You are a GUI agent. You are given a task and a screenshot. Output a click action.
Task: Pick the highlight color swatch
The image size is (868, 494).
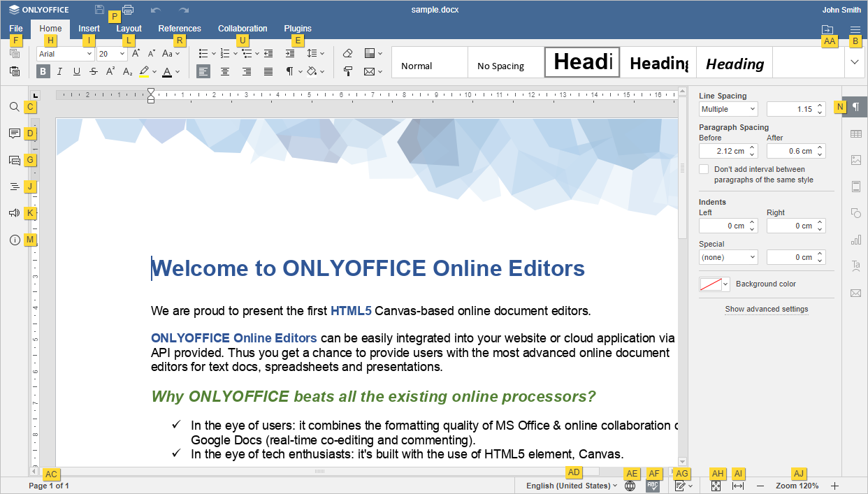point(144,71)
